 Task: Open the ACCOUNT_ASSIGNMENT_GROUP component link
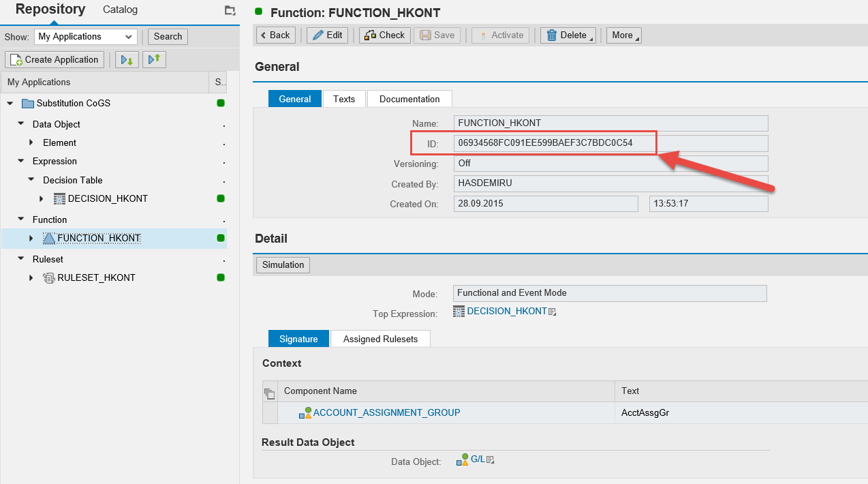[386, 412]
